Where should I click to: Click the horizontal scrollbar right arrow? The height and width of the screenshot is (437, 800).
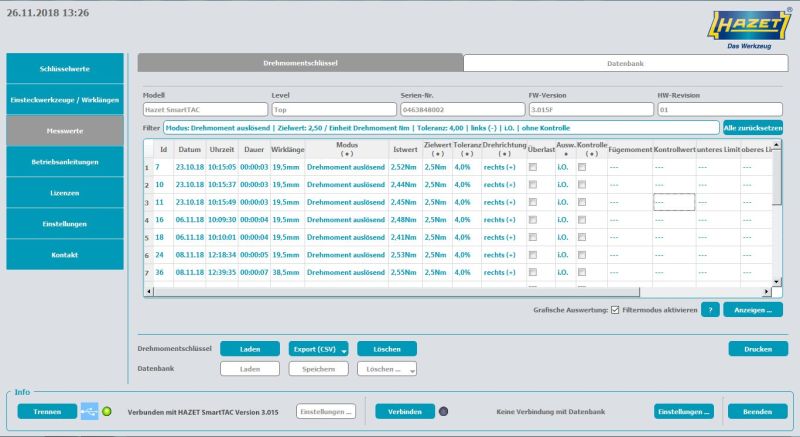click(761, 291)
